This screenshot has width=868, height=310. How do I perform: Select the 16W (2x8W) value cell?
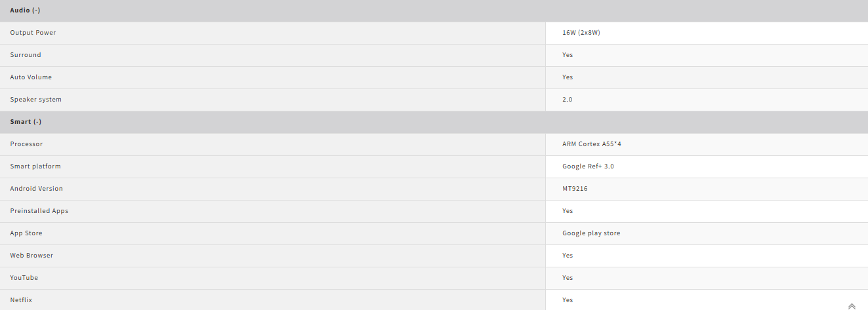coord(581,33)
